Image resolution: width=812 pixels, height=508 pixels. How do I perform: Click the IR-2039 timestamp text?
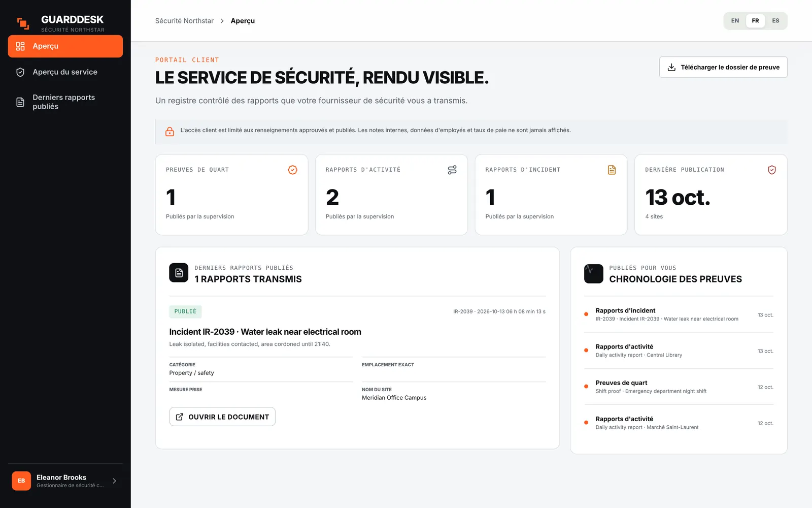[x=499, y=311]
